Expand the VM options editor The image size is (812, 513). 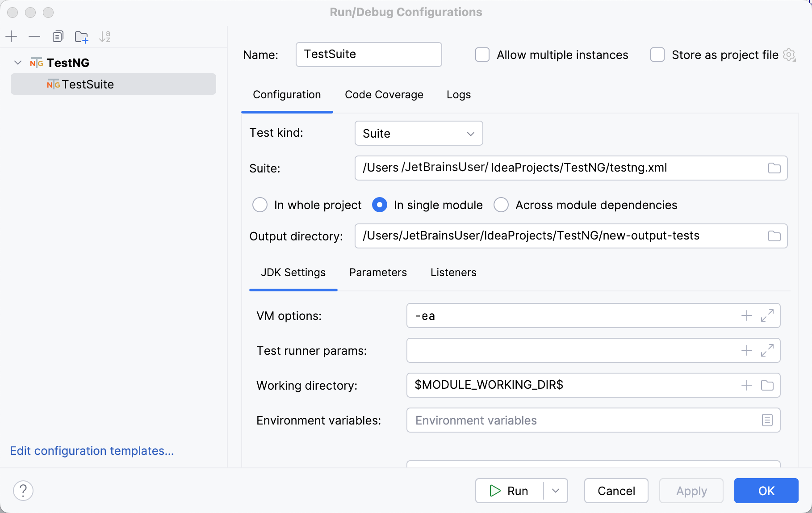[767, 315]
